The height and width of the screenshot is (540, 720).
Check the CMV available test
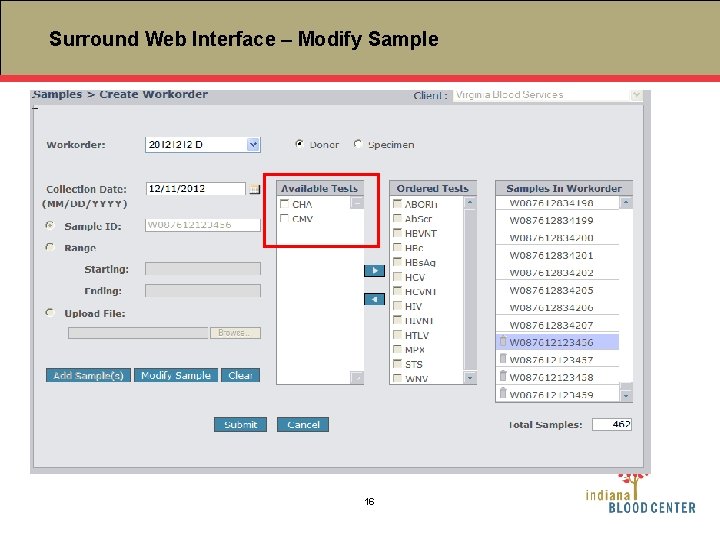coord(284,218)
